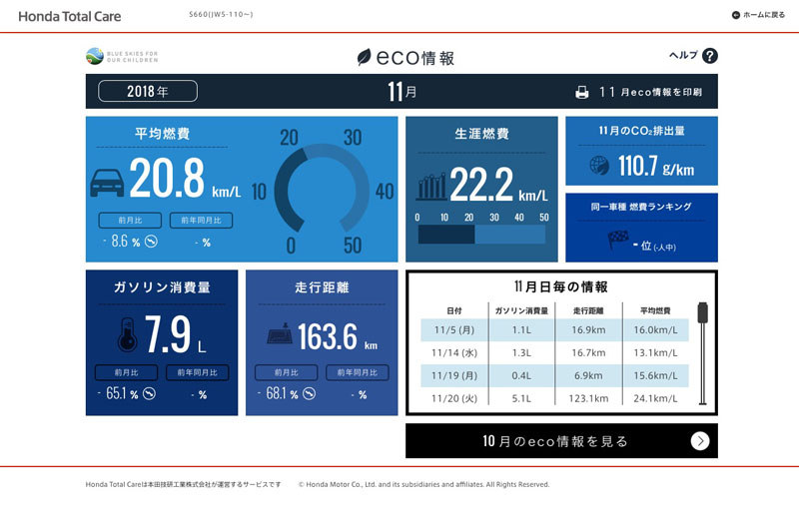Click 11月eco情報を印刷 print link
This screenshot has height=532, width=799.
[x=639, y=92]
